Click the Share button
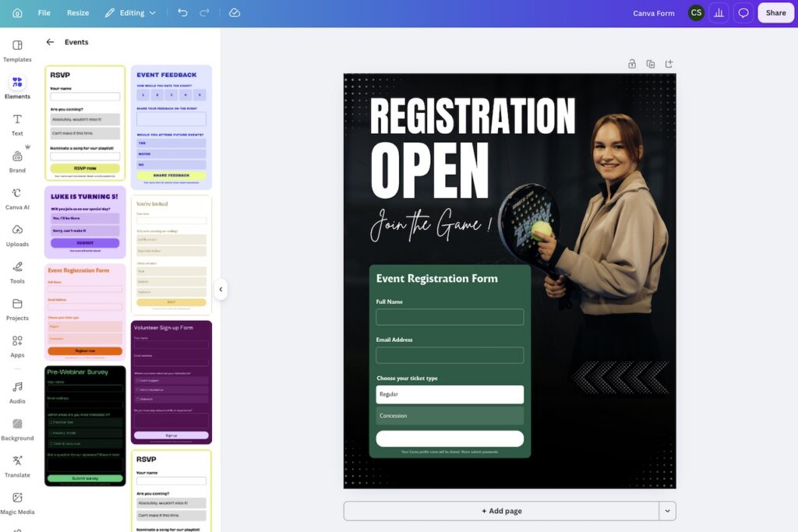The height and width of the screenshot is (532, 798). click(775, 12)
